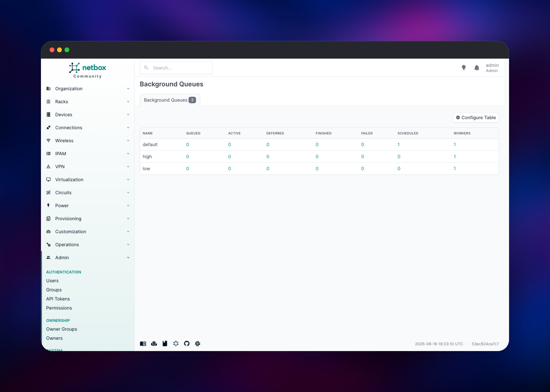The width and height of the screenshot is (550, 392).
Task: Open the Power sidebar menu
Action: point(88,206)
